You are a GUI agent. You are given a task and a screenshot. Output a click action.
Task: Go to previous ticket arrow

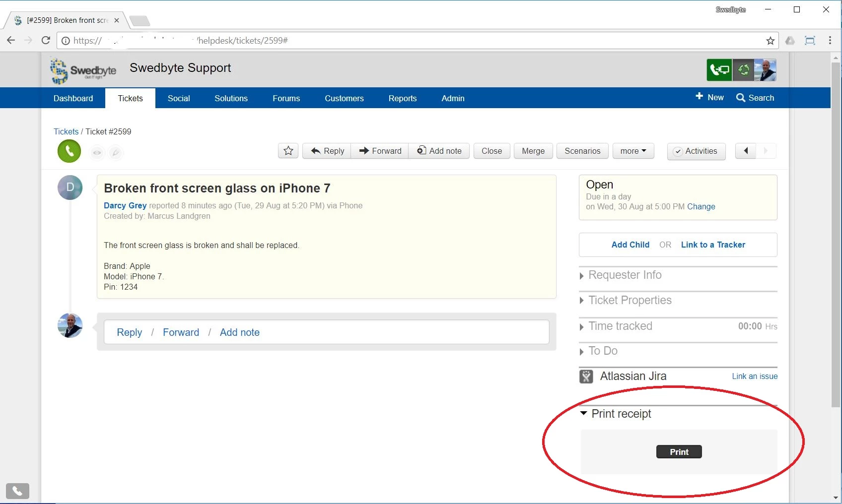(746, 151)
